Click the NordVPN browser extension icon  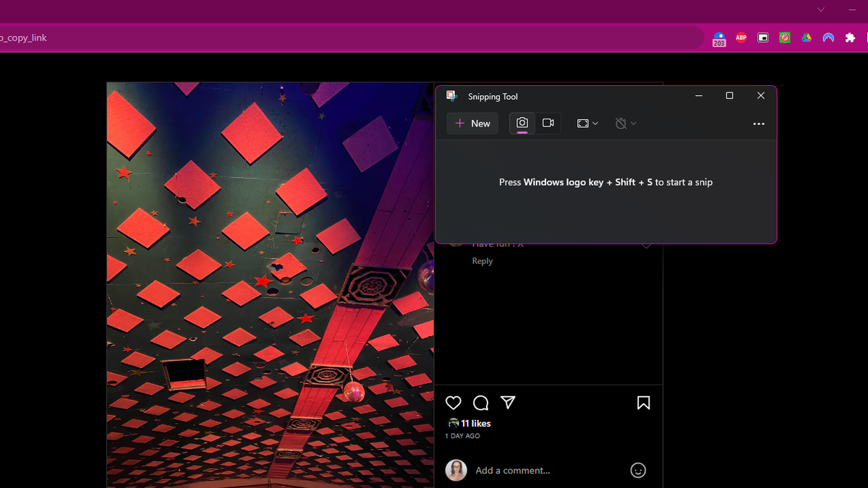(827, 38)
